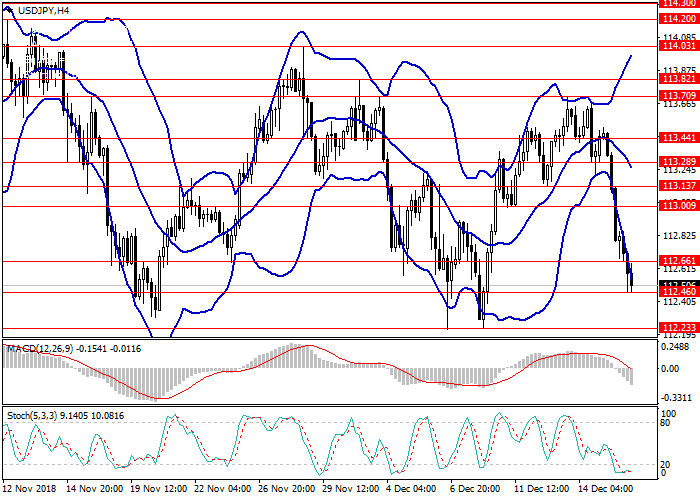Select the 112.661 price level label

[678, 260]
